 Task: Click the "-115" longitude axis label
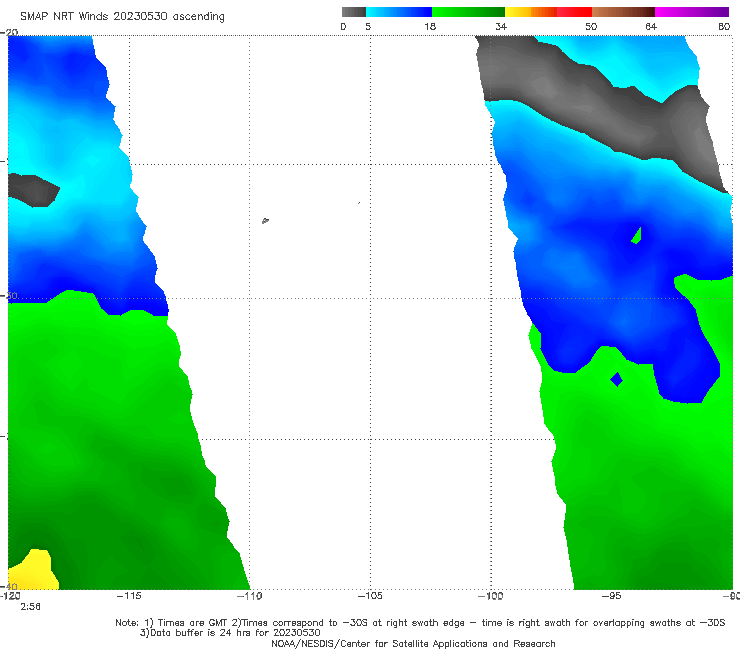[x=129, y=596]
